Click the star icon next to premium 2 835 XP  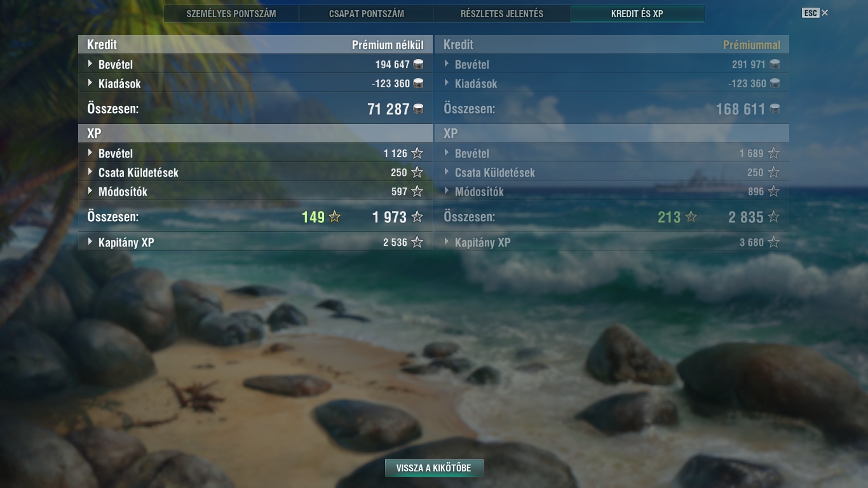[x=773, y=217]
